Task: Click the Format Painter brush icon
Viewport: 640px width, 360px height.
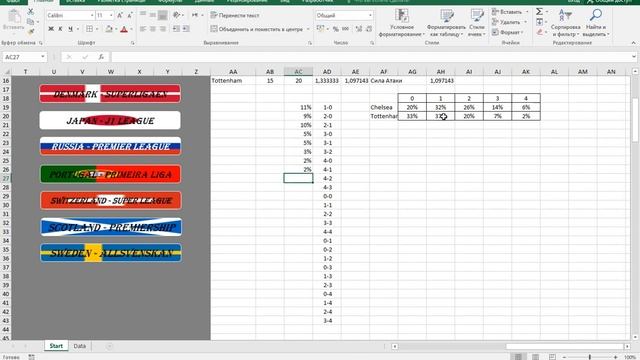Action: [31, 32]
